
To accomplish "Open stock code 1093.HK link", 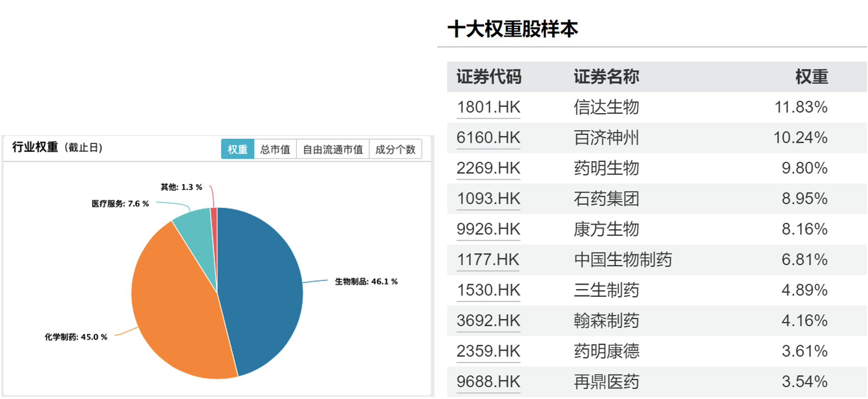I will [x=489, y=199].
